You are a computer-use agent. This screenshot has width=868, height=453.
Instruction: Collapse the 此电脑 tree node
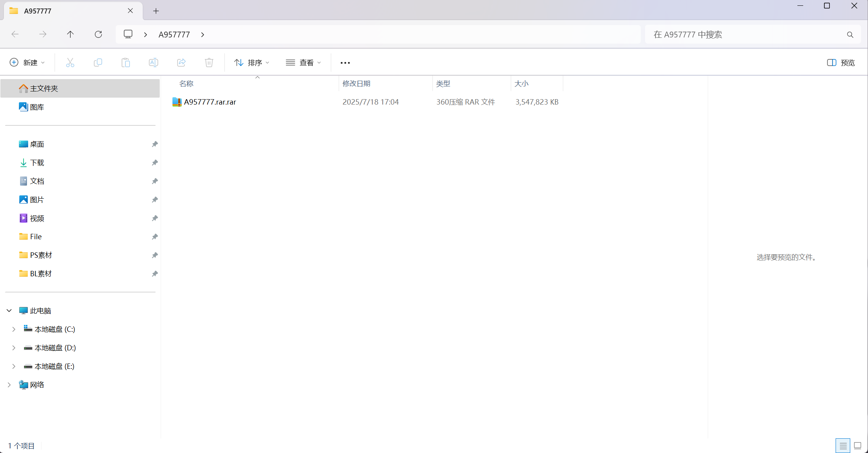click(x=9, y=311)
